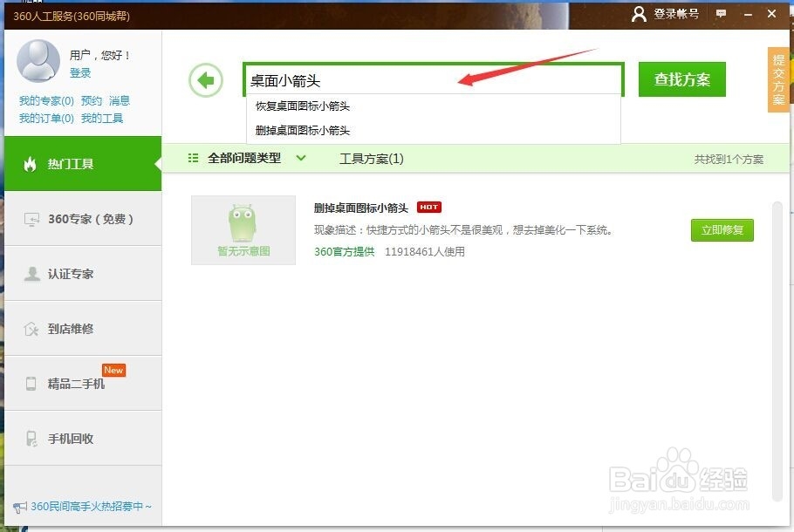Open the 认证专家 sidebar tab
This screenshot has width=794, height=532.
(x=83, y=274)
